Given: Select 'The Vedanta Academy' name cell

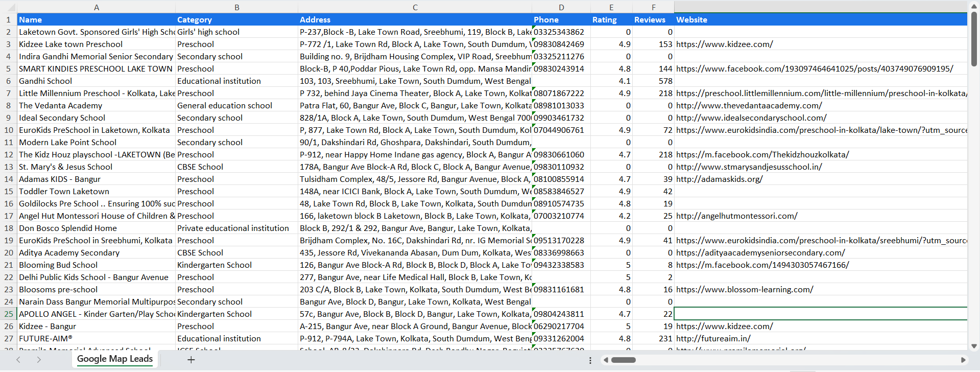Looking at the screenshot, I should point(97,105).
